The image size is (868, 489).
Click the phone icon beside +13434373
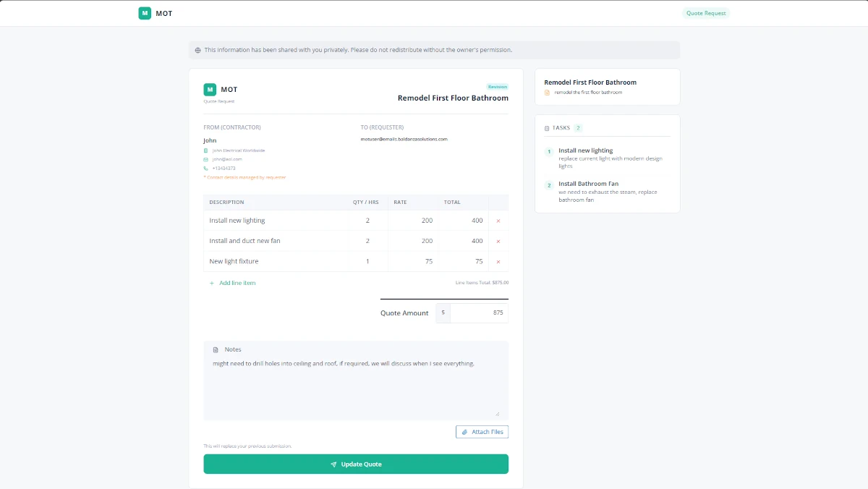[x=205, y=168]
